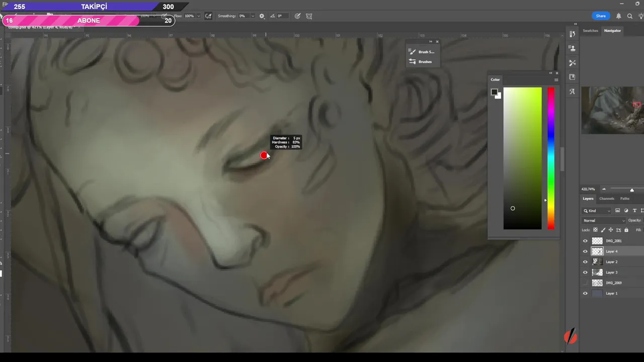
Task: Open the search magnifier icon
Action: point(629,16)
